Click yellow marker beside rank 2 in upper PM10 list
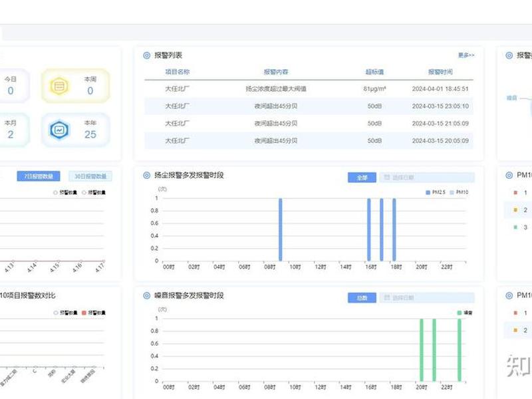 click(515, 209)
